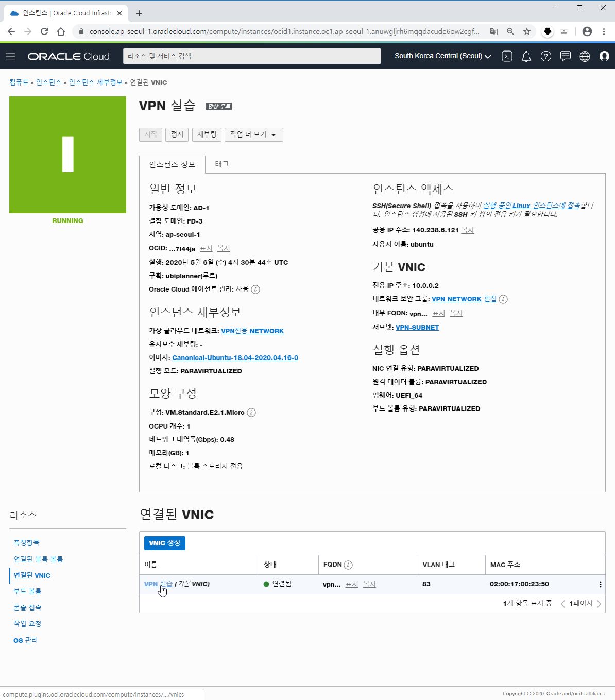Show info next to the network security group edit link
This screenshot has height=700, width=615.
503,299
